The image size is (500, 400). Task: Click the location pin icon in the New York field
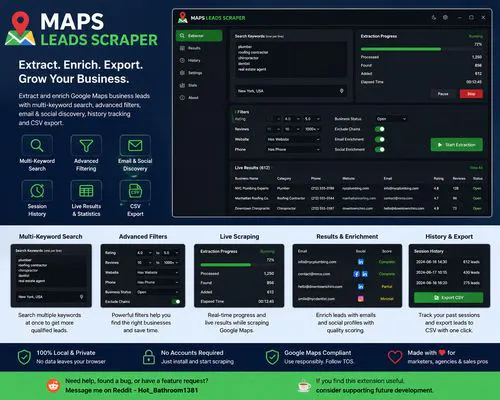[341, 91]
